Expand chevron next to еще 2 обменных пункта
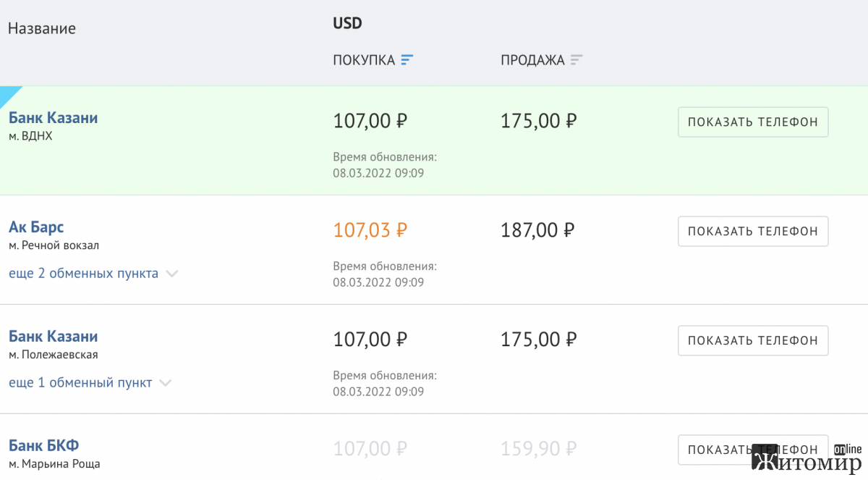The image size is (868, 480). point(171,274)
